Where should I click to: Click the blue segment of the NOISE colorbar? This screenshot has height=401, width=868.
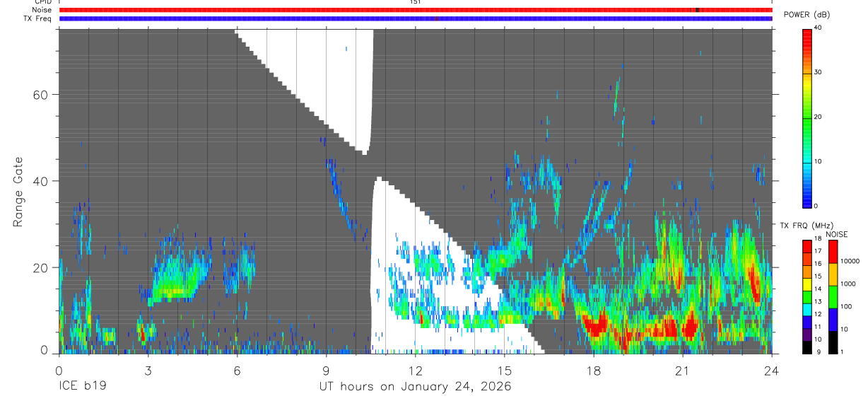[x=833, y=320]
